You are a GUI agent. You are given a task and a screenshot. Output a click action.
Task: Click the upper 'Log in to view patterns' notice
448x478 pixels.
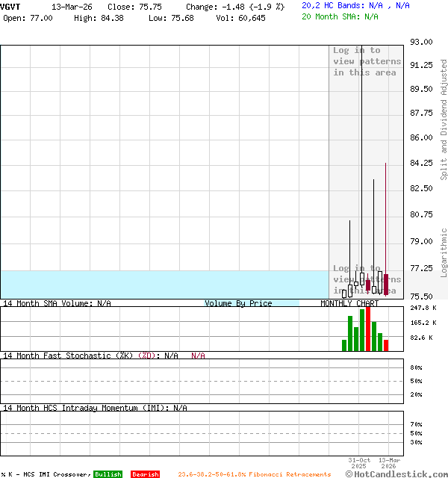(367, 62)
